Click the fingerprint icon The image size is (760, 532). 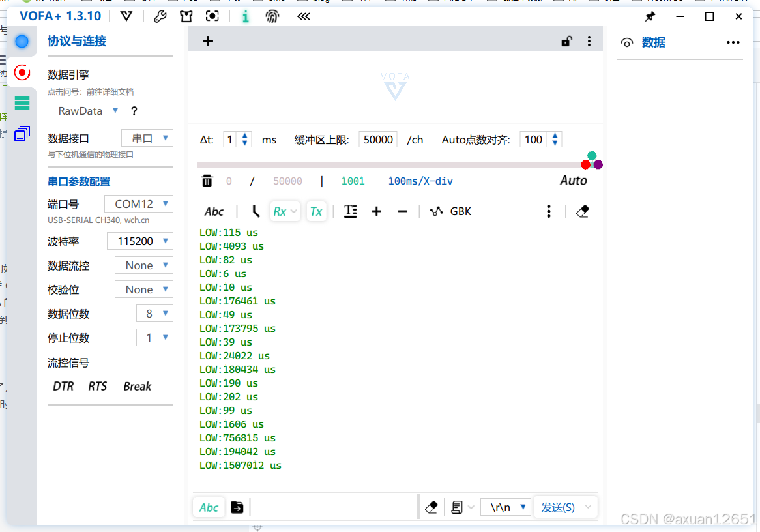coord(272,17)
